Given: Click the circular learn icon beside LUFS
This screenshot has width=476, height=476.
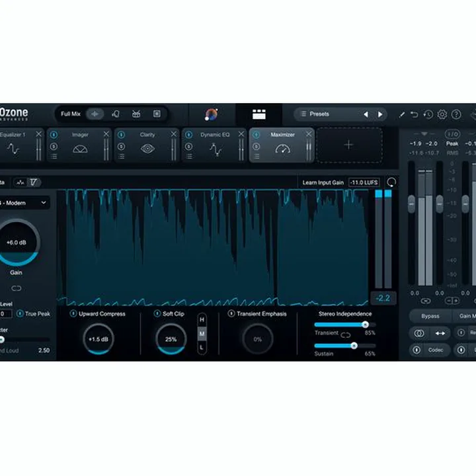Looking at the screenshot, I should (x=391, y=182).
